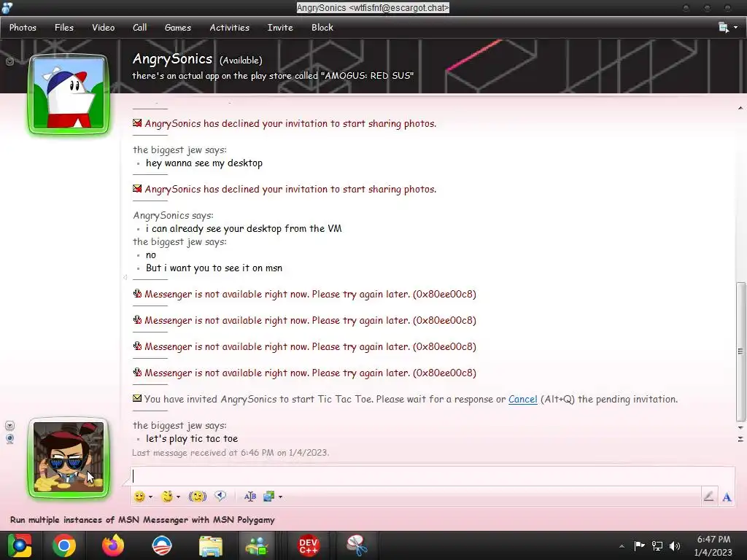Send a nudge with the shaking smiley icon
747x560 pixels.
pos(197,497)
